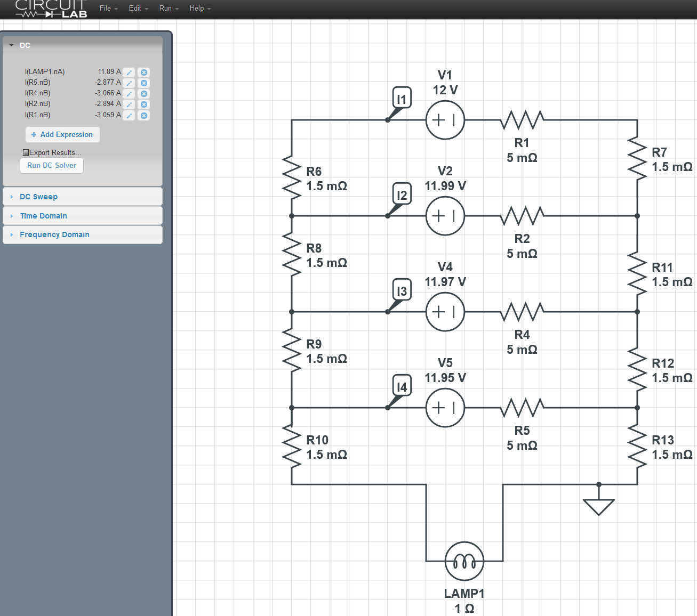The image size is (697, 616).
Task: Remove the I(R5.nB) expression
Action: (144, 83)
